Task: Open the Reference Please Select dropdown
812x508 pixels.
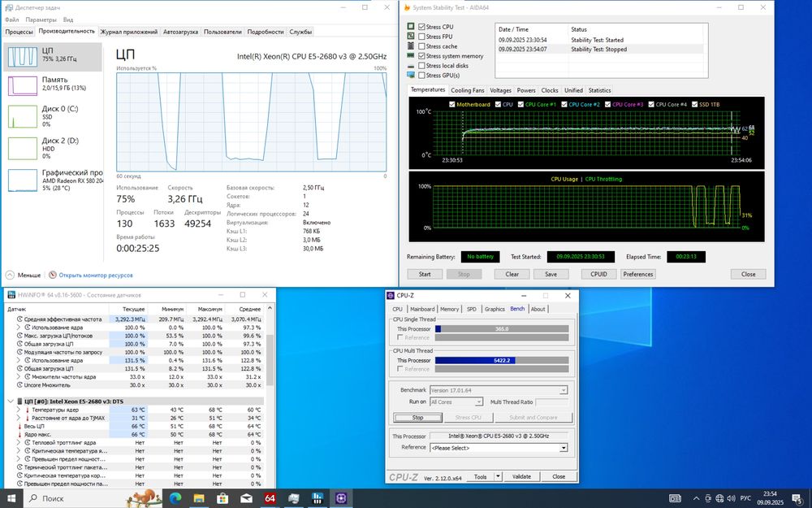Action: tap(563, 448)
